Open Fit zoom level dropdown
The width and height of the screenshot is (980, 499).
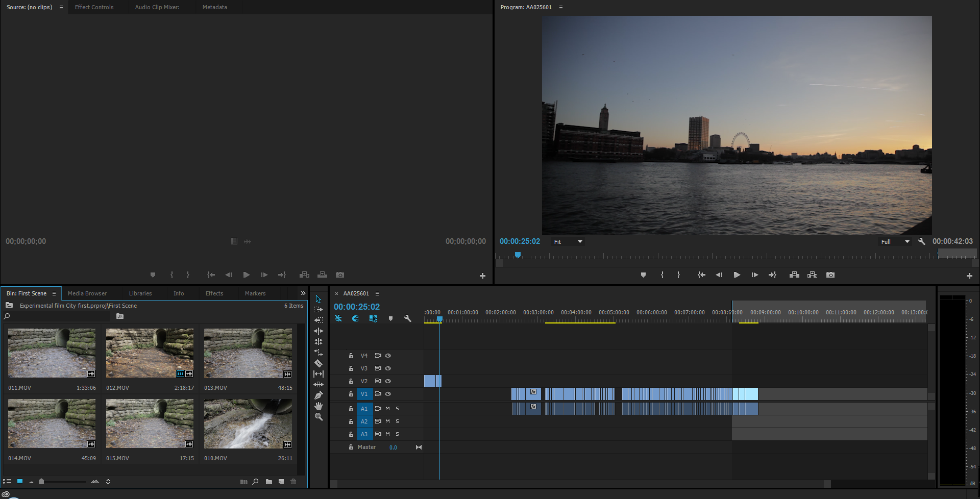(x=569, y=242)
